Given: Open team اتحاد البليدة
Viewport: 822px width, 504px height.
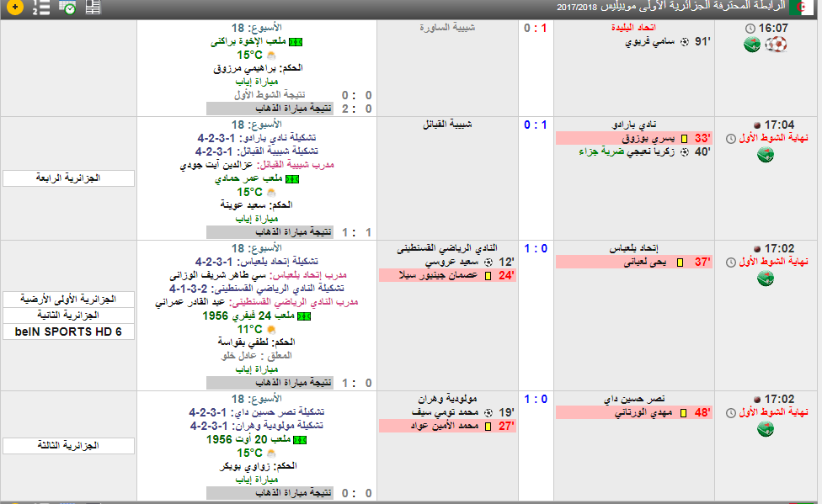Looking at the screenshot, I should click(634, 28).
